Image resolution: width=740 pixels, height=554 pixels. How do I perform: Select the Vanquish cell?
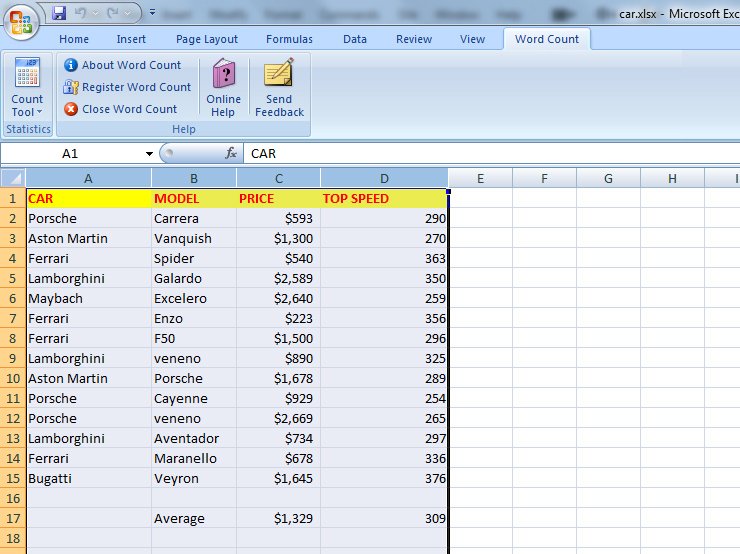(x=193, y=239)
